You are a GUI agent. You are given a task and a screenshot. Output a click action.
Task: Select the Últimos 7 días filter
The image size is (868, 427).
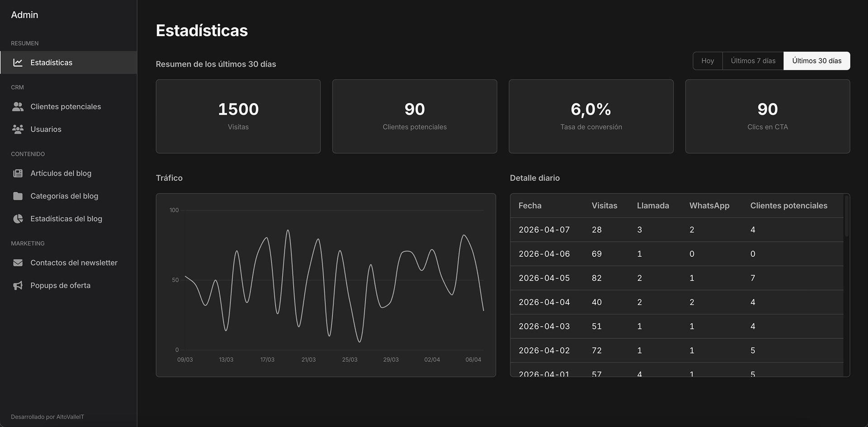pyautogui.click(x=753, y=61)
